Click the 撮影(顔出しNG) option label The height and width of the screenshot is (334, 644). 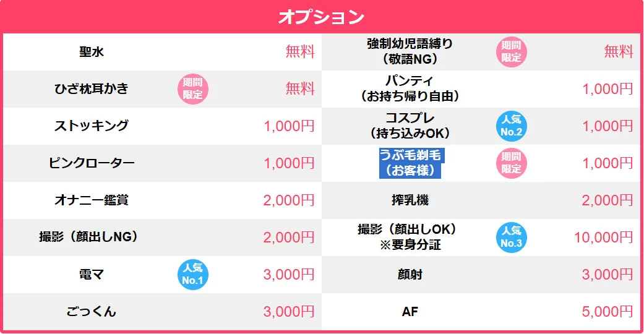tap(88, 237)
